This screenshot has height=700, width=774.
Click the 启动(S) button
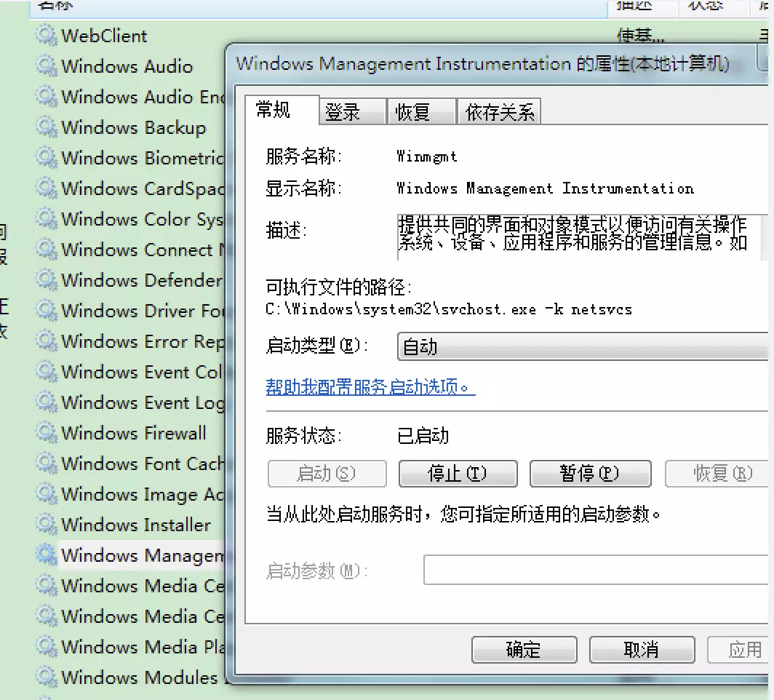[327, 474]
